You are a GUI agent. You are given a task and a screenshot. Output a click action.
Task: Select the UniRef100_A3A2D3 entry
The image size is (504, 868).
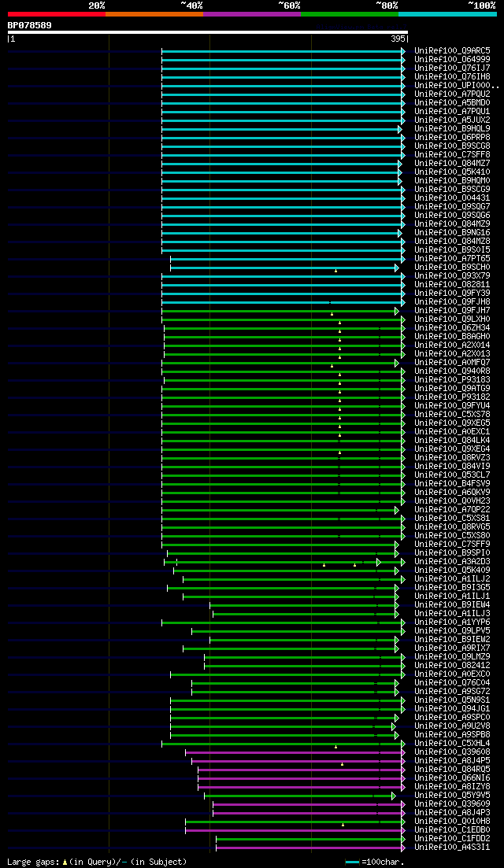(x=452, y=561)
